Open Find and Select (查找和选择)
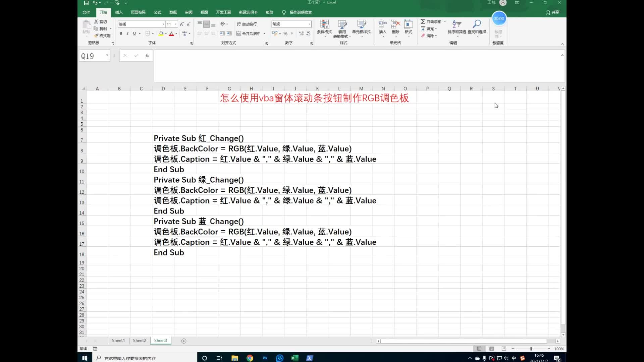 coord(477,28)
